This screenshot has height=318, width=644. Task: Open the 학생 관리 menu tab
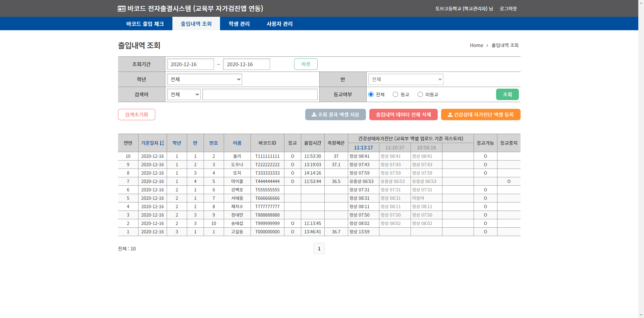pos(239,24)
